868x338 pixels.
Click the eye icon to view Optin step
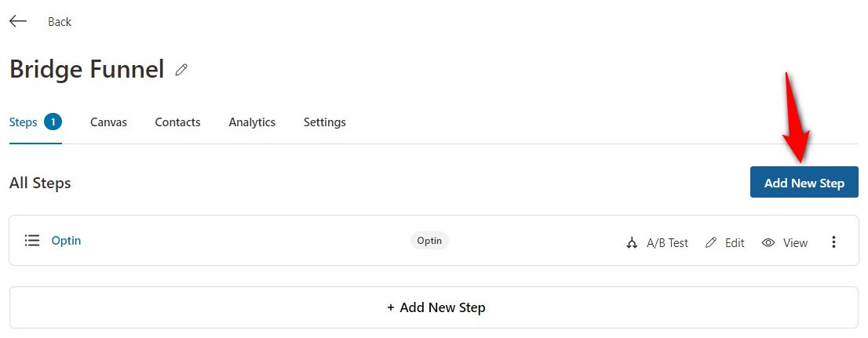768,243
